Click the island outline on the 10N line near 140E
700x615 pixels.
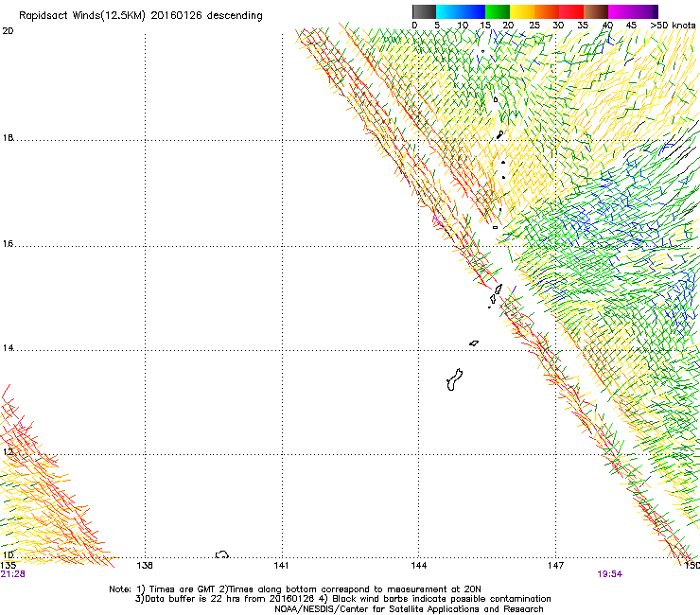(222, 554)
